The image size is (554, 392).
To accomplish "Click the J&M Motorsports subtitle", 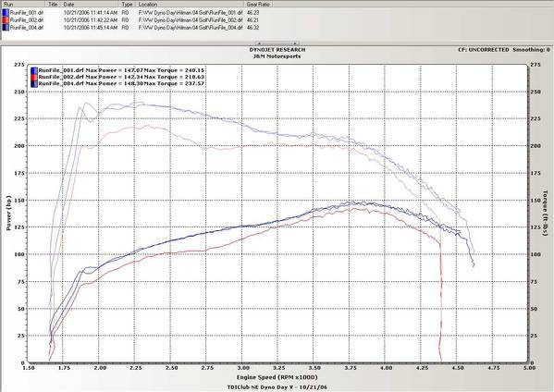I will (x=277, y=56).
